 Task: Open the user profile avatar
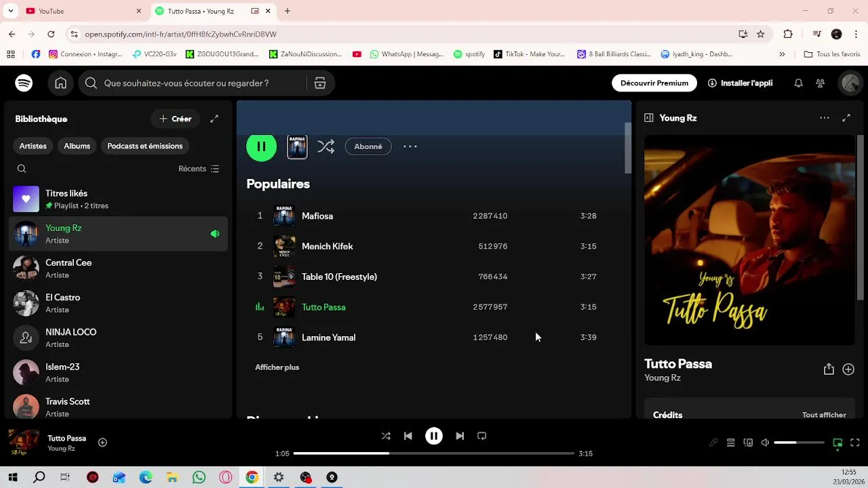[x=850, y=83]
